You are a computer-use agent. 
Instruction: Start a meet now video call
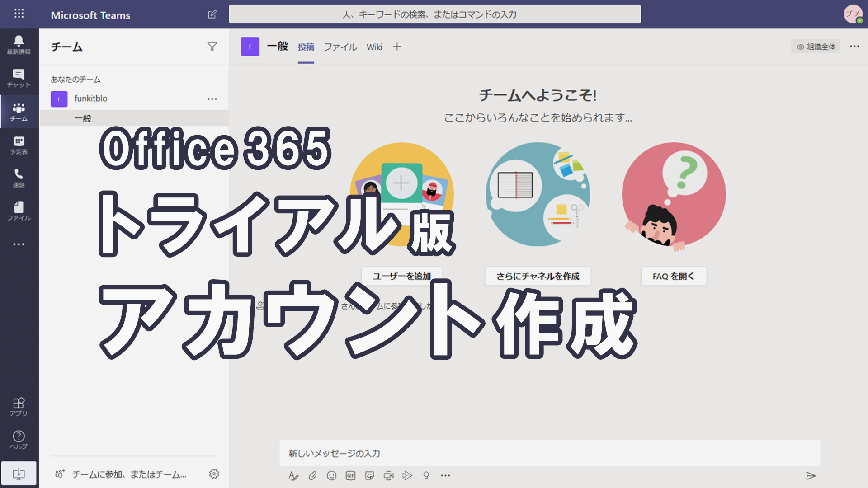388,475
